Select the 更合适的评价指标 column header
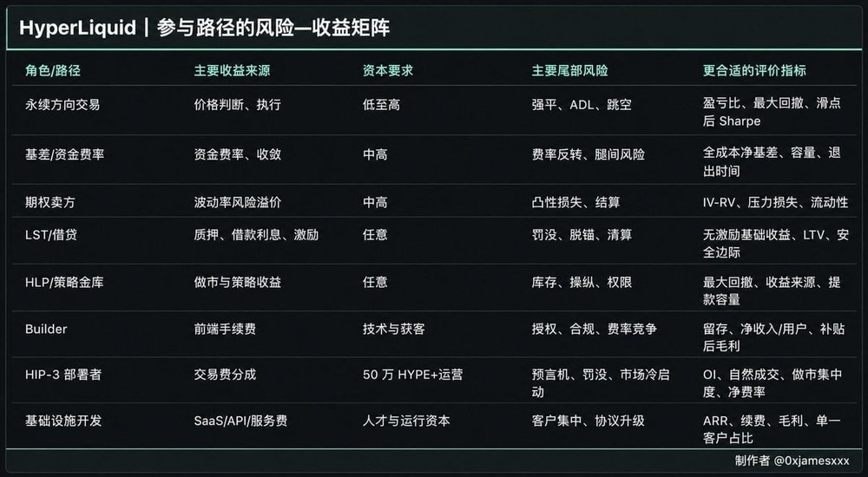Screen dimensions: 868x477 754,70
